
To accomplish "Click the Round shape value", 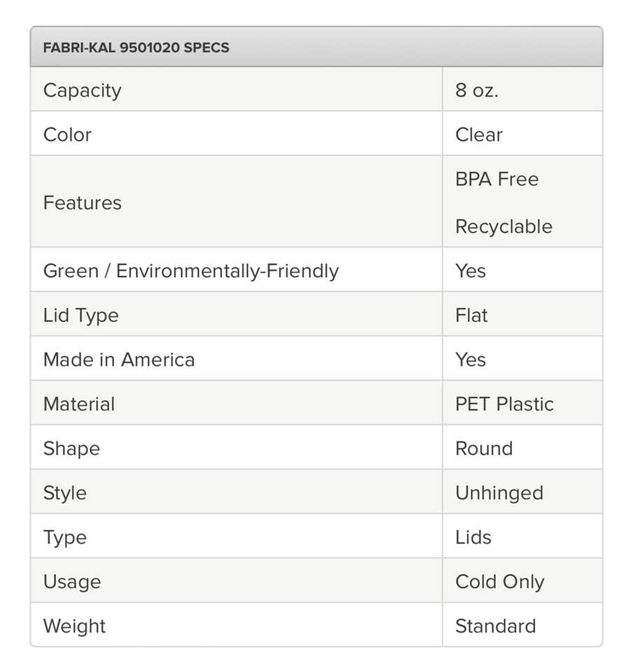I will (x=484, y=448).
